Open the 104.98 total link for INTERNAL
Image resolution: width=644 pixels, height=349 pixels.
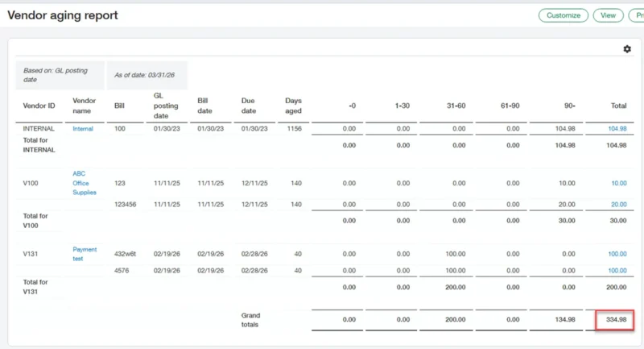click(x=617, y=129)
